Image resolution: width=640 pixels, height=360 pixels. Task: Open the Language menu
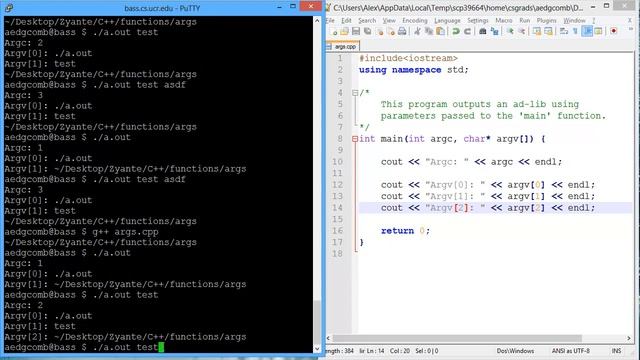[x=447, y=20]
